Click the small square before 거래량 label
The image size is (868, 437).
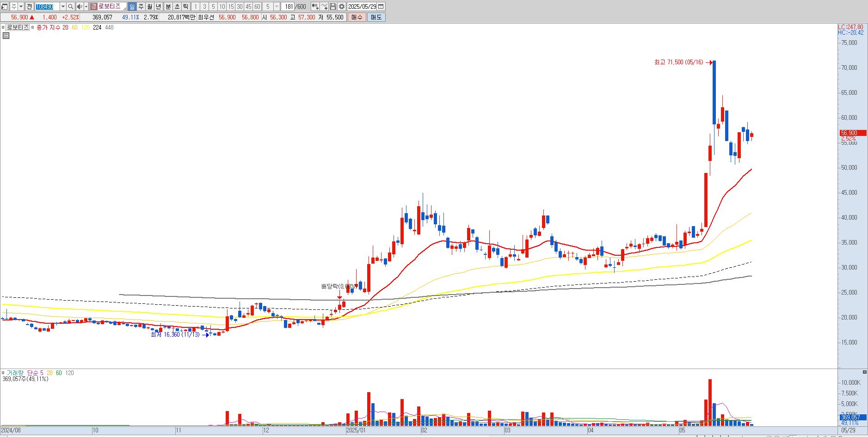3,373
